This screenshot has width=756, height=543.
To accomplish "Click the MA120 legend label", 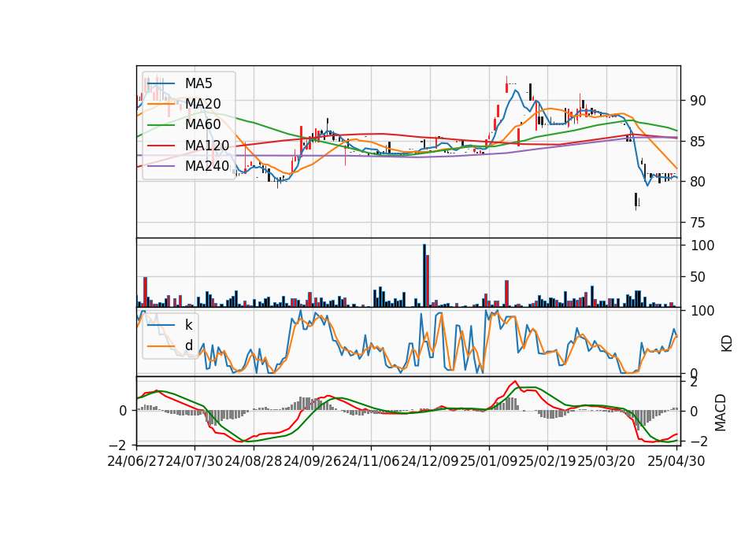I will pos(207,146).
